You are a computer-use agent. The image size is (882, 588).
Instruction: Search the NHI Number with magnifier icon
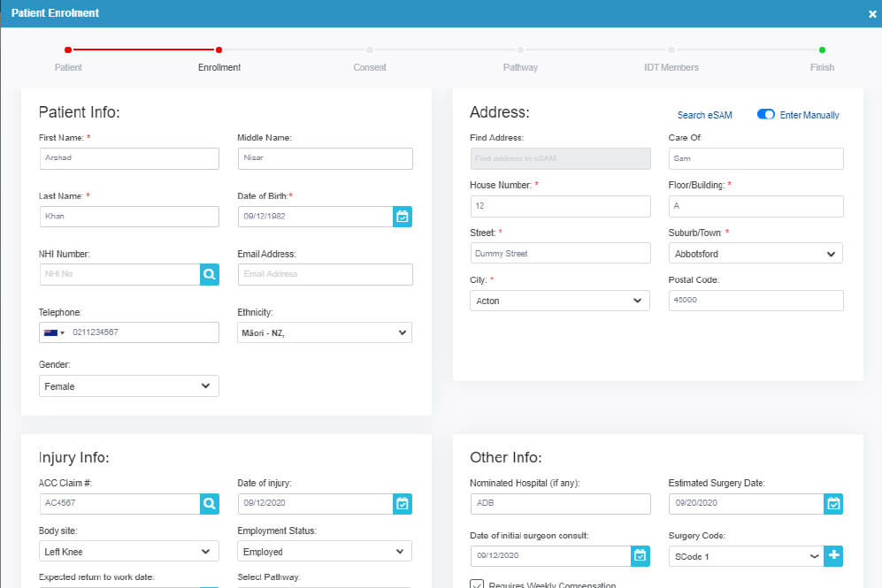coord(210,274)
